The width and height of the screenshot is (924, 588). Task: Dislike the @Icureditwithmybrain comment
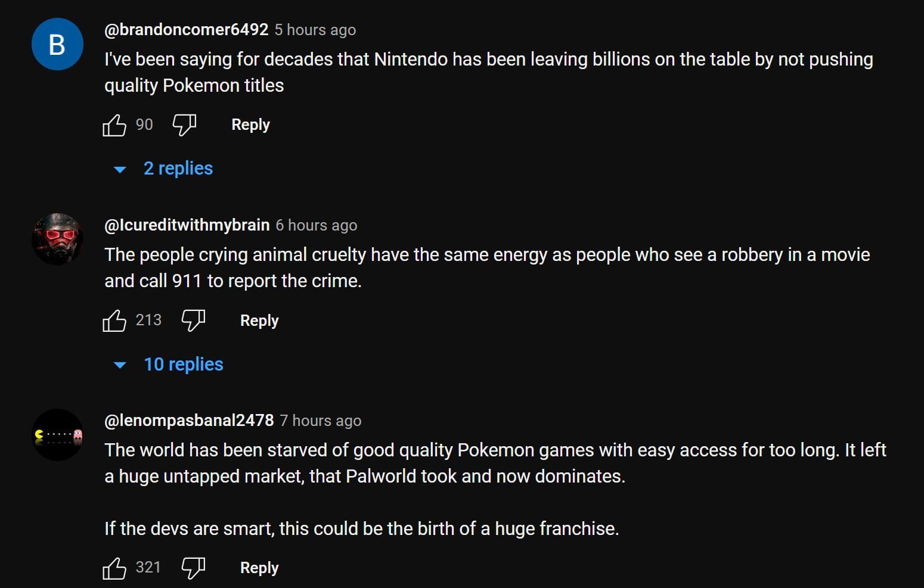tap(193, 321)
